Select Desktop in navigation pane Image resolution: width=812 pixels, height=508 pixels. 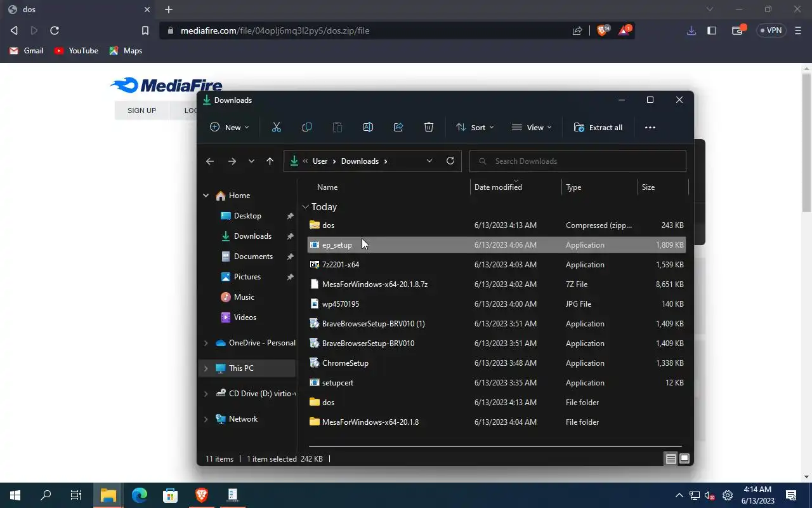coord(247,216)
